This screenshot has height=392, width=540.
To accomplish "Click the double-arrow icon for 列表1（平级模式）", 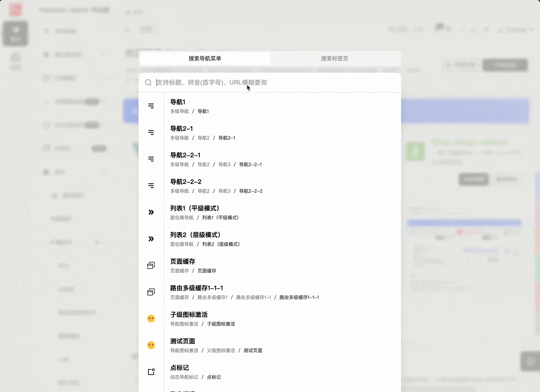I will pyautogui.click(x=151, y=212).
